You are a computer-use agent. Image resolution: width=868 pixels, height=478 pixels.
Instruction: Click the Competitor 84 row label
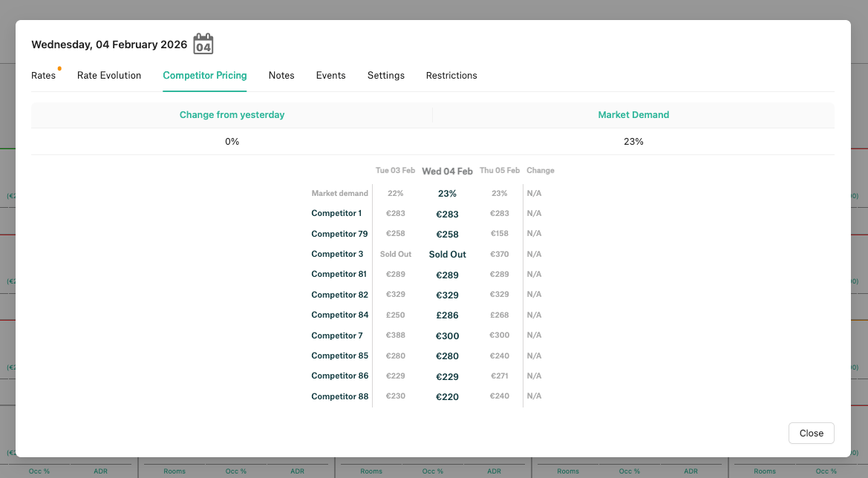click(x=340, y=315)
